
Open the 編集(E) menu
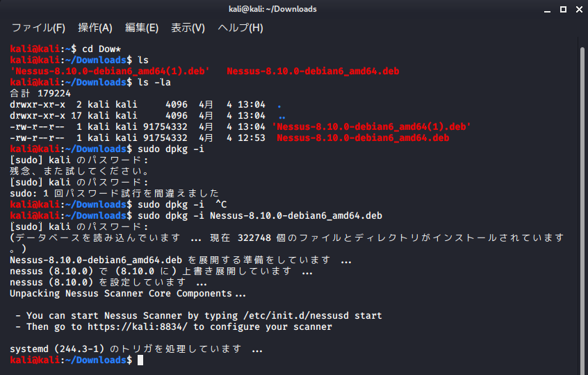142,28
